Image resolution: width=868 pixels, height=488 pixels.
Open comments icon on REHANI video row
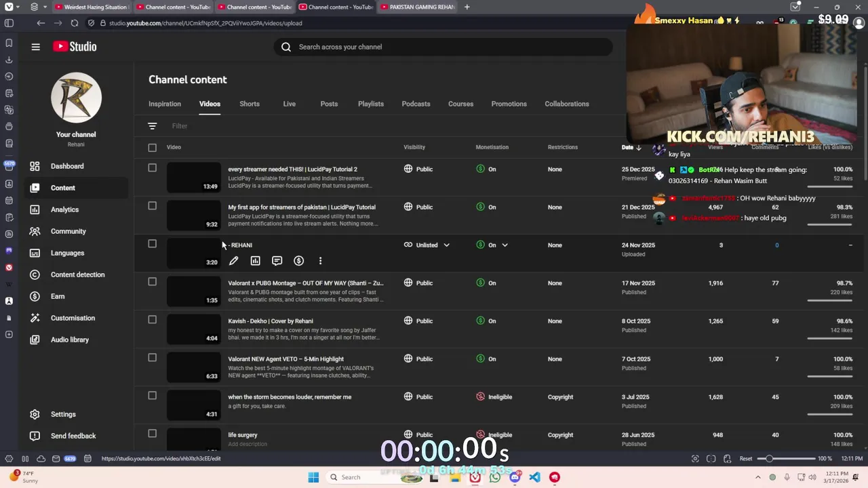[x=277, y=261]
